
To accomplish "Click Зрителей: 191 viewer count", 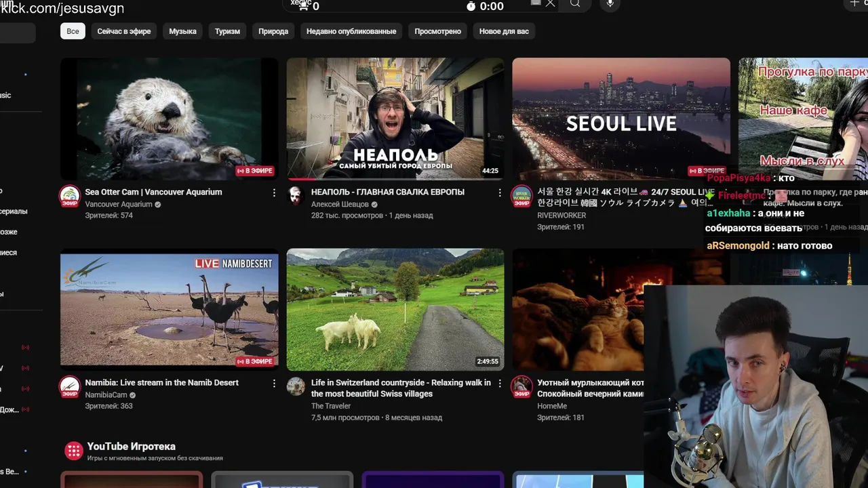I will (x=561, y=227).
